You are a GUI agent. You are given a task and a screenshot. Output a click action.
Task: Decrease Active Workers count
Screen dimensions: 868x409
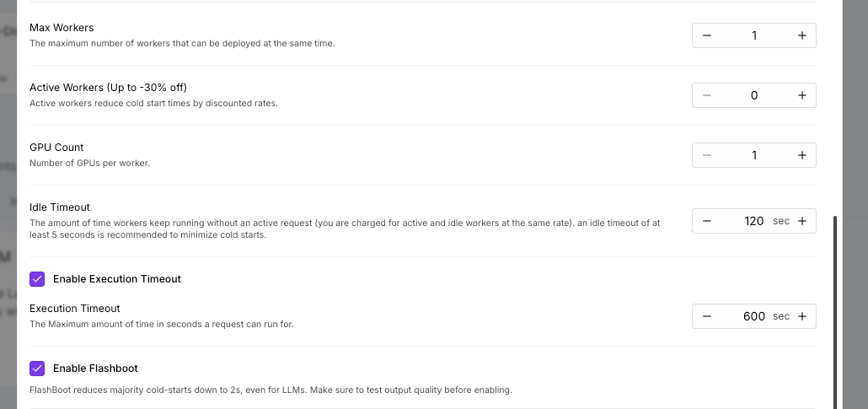pyautogui.click(x=707, y=95)
